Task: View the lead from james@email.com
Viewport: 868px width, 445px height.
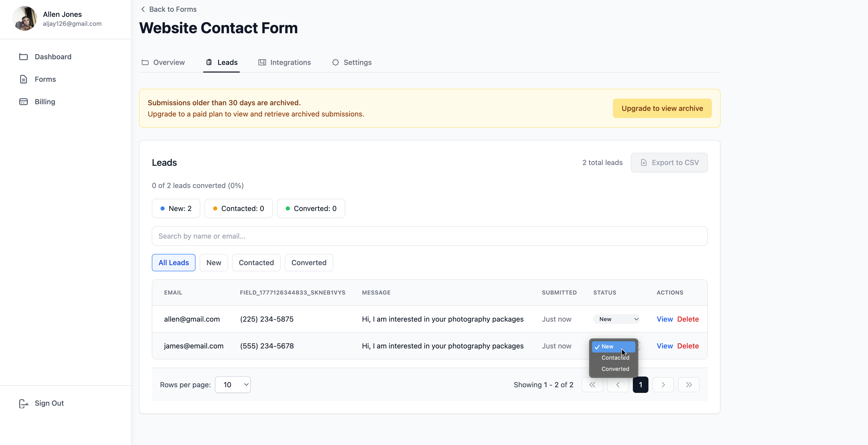Action: [664, 346]
